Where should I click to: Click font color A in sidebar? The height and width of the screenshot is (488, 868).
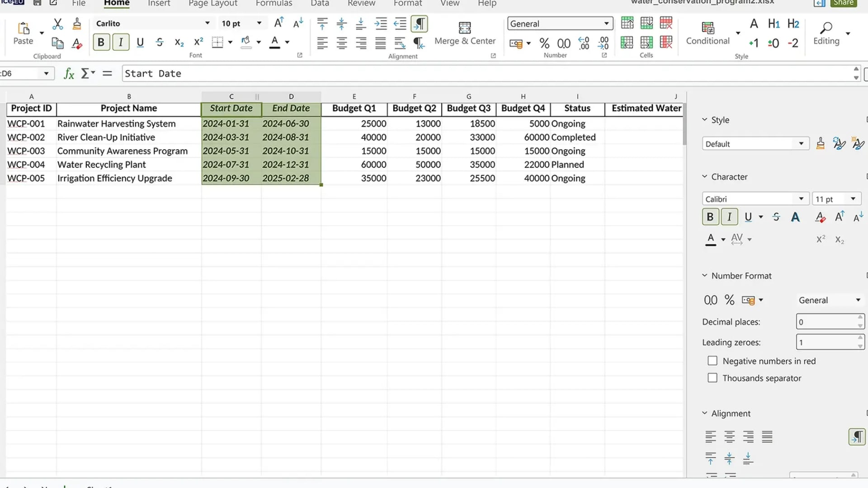[x=711, y=239]
